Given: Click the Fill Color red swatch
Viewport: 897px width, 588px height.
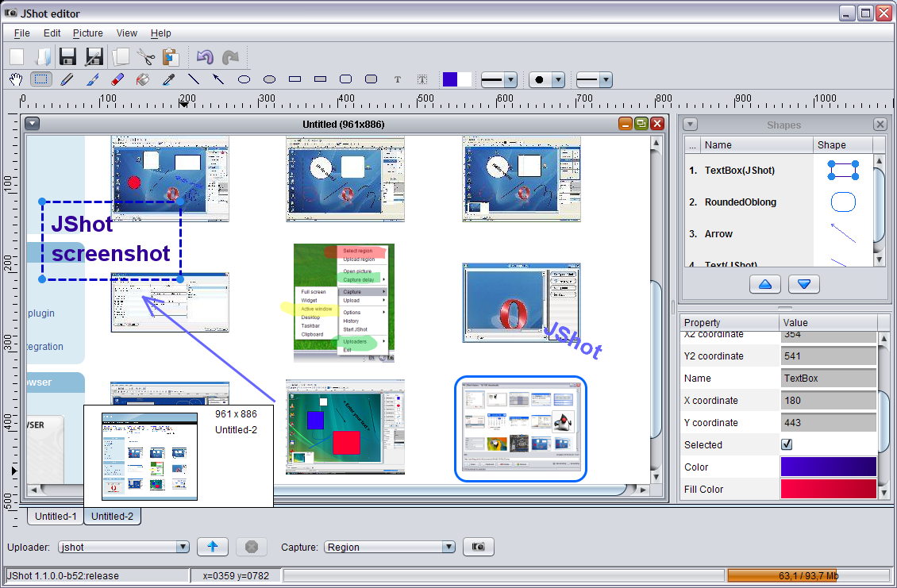Looking at the screenshot, I should (x=829, y=489).
